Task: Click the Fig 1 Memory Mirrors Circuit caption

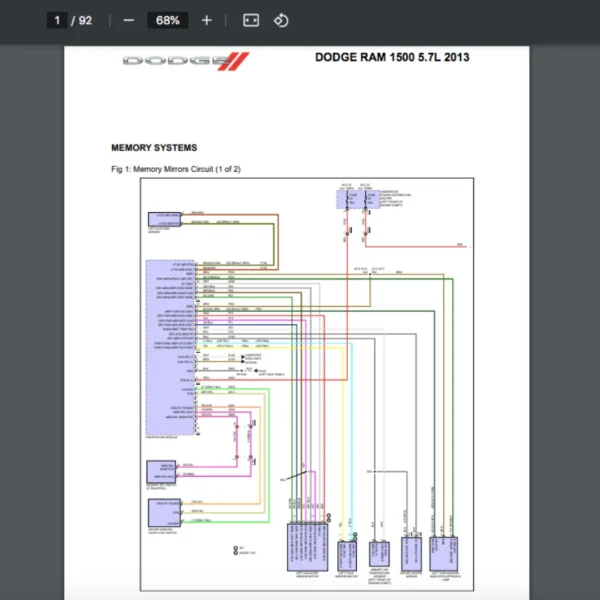Action: [176, 169]
